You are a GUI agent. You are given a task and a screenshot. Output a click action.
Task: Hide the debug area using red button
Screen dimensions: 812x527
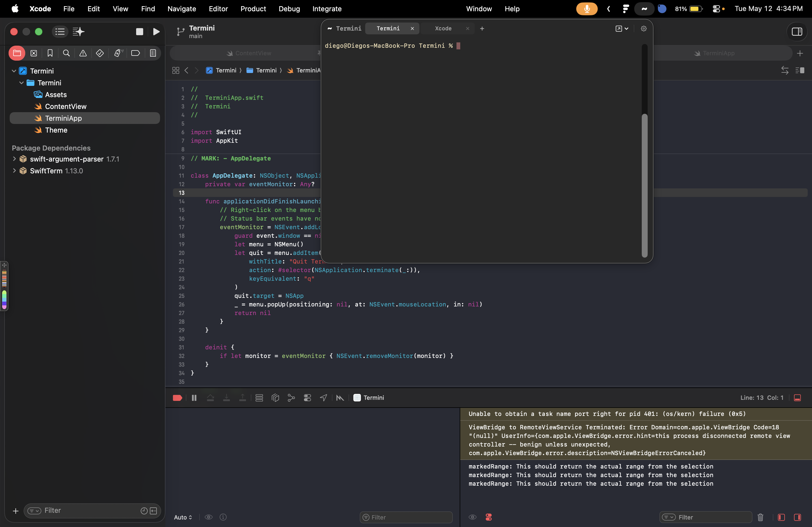797,398
